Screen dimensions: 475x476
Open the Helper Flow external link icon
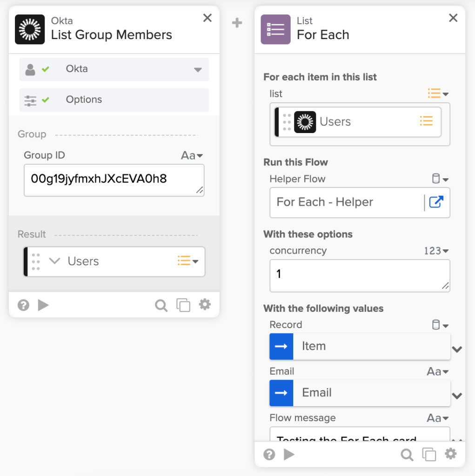[x=436, y=202]
